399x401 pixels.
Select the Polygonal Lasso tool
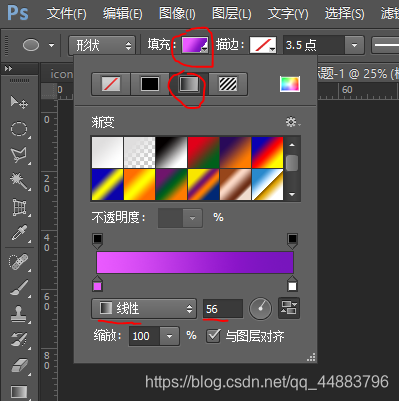click(19, 155)
